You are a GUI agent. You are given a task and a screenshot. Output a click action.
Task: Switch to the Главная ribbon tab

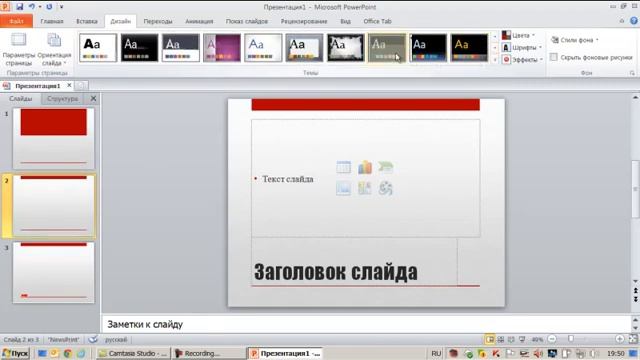(52, 21)
